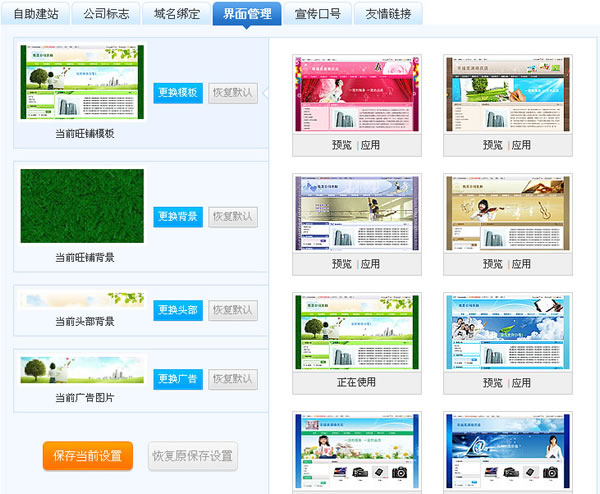Screen dimensions: 600x494
Task: Click the 更换模板 button
Action: tap(178, 93)
